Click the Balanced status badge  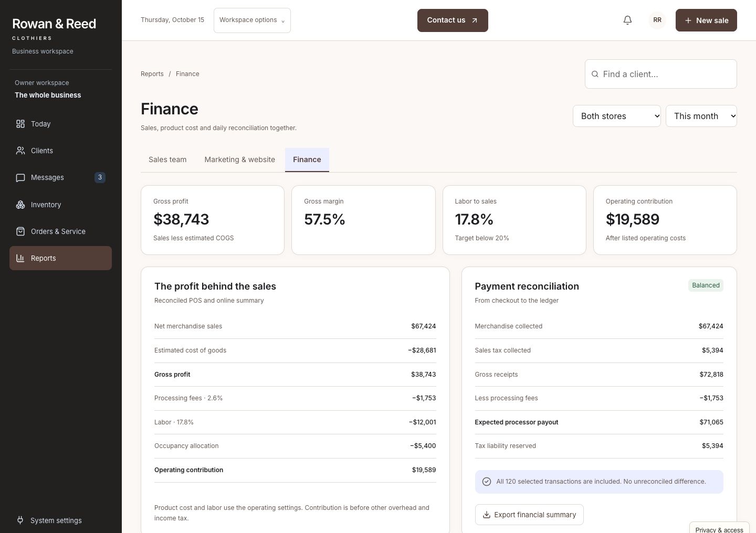click(x=706, y=285)
